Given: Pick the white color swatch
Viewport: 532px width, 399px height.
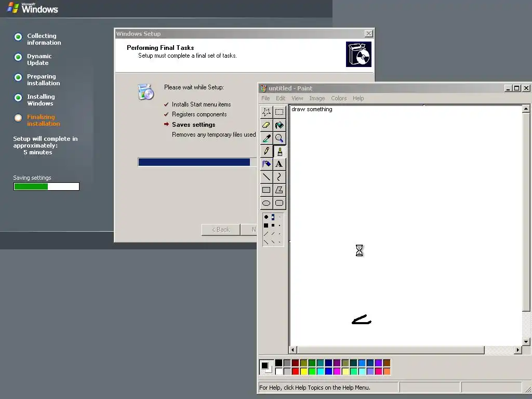Looking at the screenshot, I should click(278, 371).
